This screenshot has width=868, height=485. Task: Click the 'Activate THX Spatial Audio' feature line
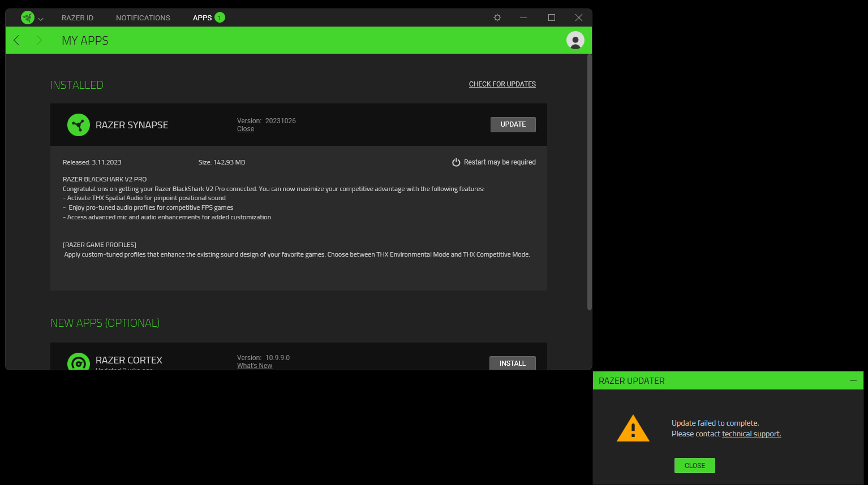tap(144, 198)
